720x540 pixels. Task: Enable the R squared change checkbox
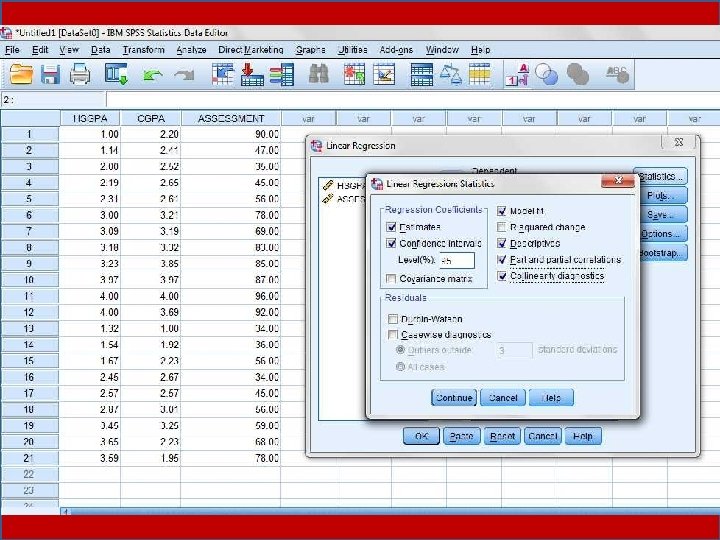point(501,227)
